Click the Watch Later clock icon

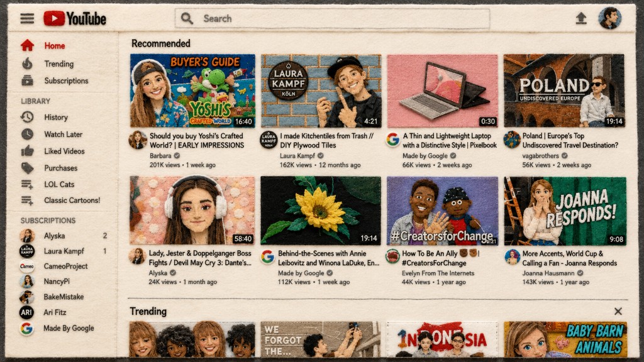tap(27, 134)
